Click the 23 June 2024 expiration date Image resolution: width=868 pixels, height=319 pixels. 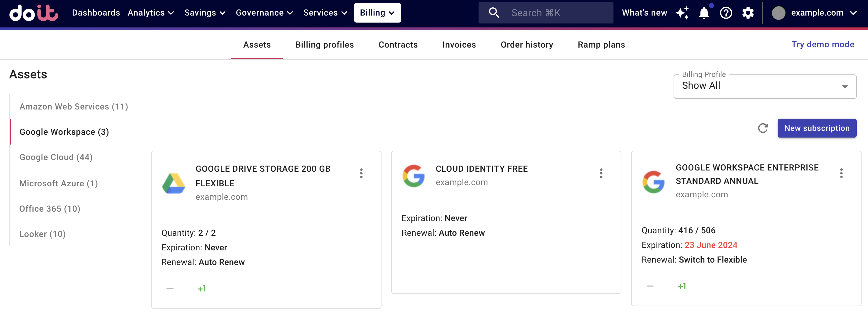click(x=711, y=245)
